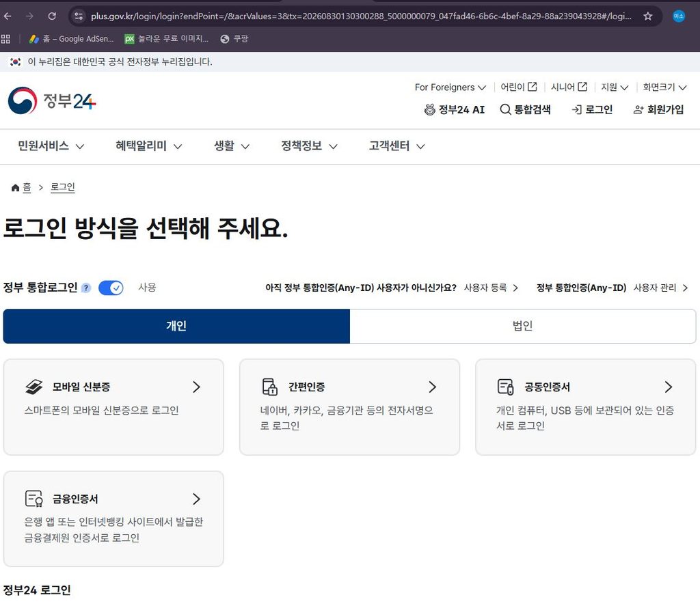Choose 간편인증 login card
This screenshot has height=608, width=700.
(x=349, y=407)
